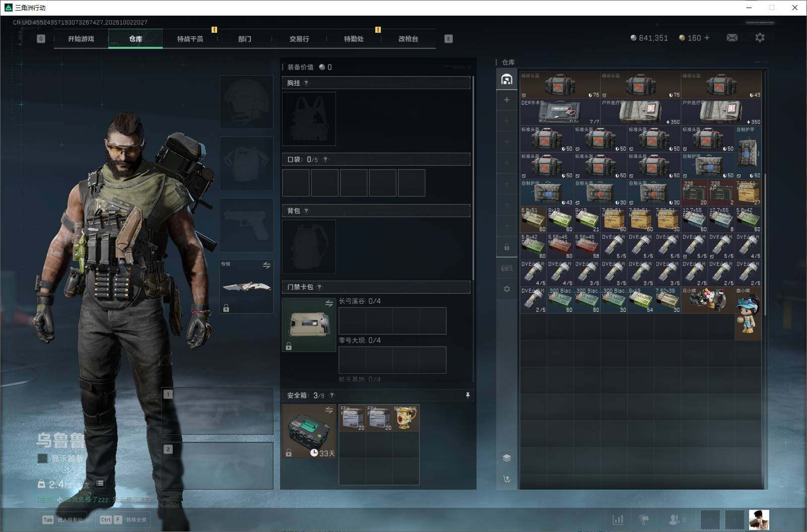807x532 pixels.
Task: Click the equipment panel vertical scrollbar
Action: 474,179
